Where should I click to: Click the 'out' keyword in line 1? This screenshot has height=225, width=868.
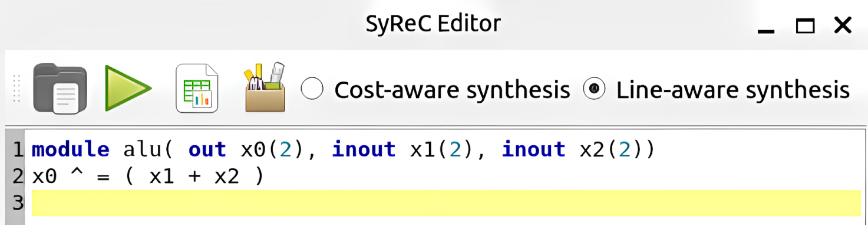[x=207, y=150]
